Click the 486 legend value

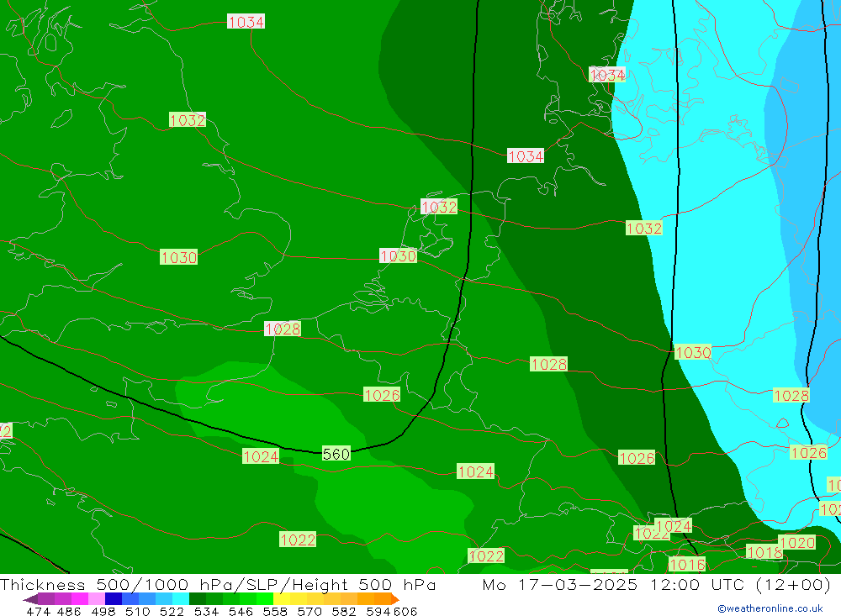click(69, 611)
